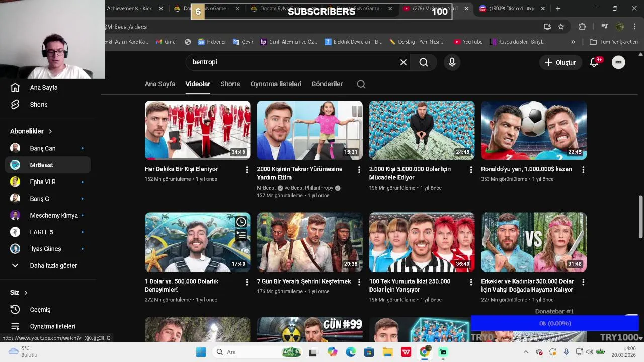This screenshot has width=644, height=362.
Task: Add 1 Dolar vs. video to queue
Action: point(241,235)
